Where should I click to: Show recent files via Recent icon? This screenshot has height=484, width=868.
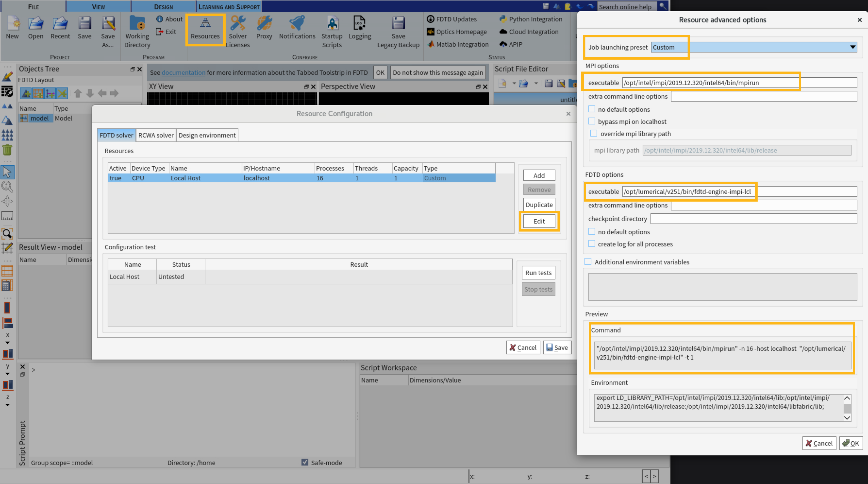(x=60, y=27)
